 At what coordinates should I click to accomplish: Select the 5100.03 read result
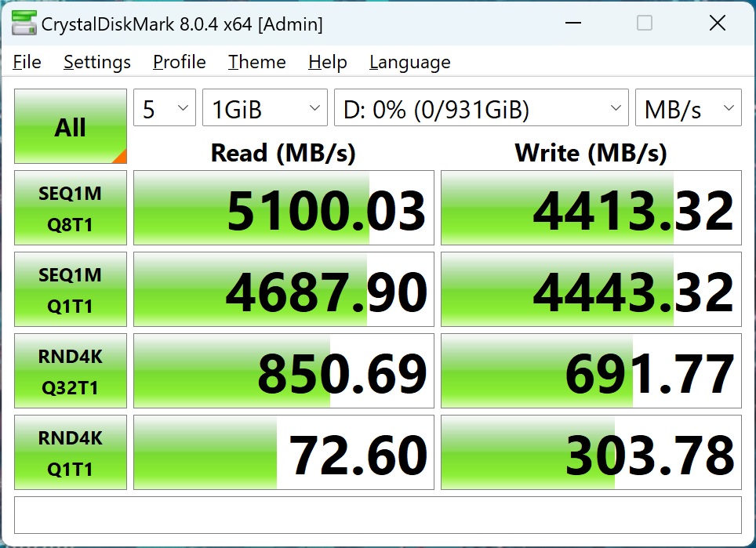coord(284,208)
